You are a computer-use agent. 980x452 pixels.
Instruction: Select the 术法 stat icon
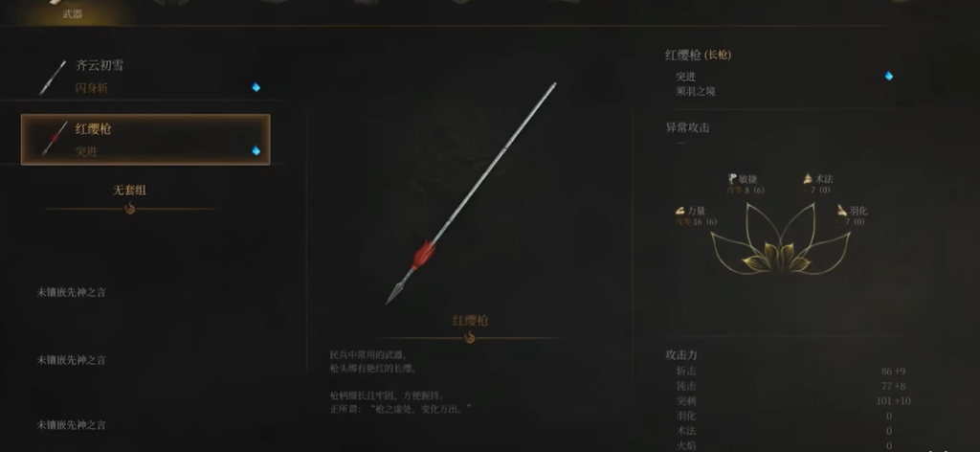click(808, 179)
